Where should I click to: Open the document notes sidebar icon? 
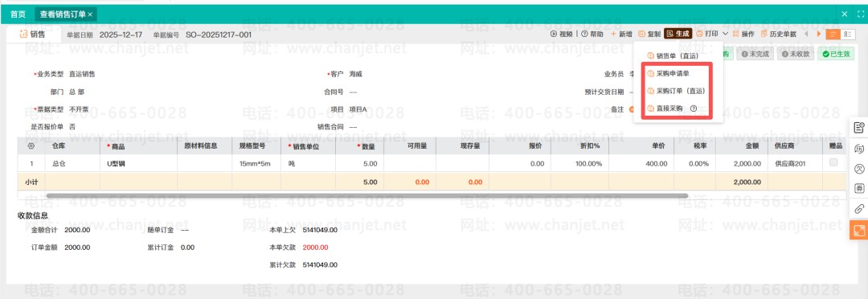858,129
